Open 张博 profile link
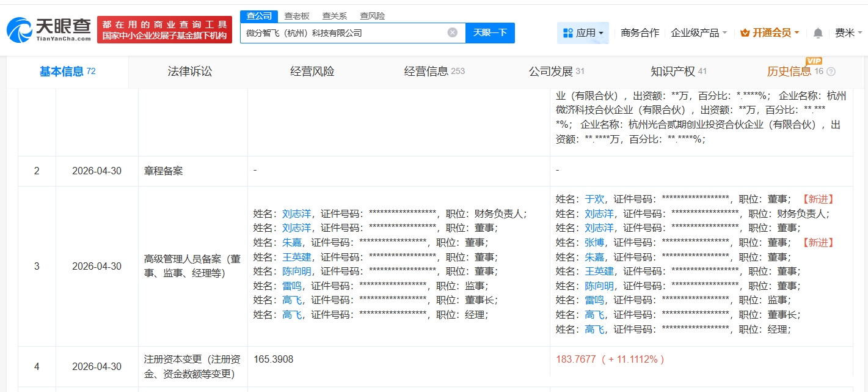This screenshot has width=868, height=392. (594, 242)
